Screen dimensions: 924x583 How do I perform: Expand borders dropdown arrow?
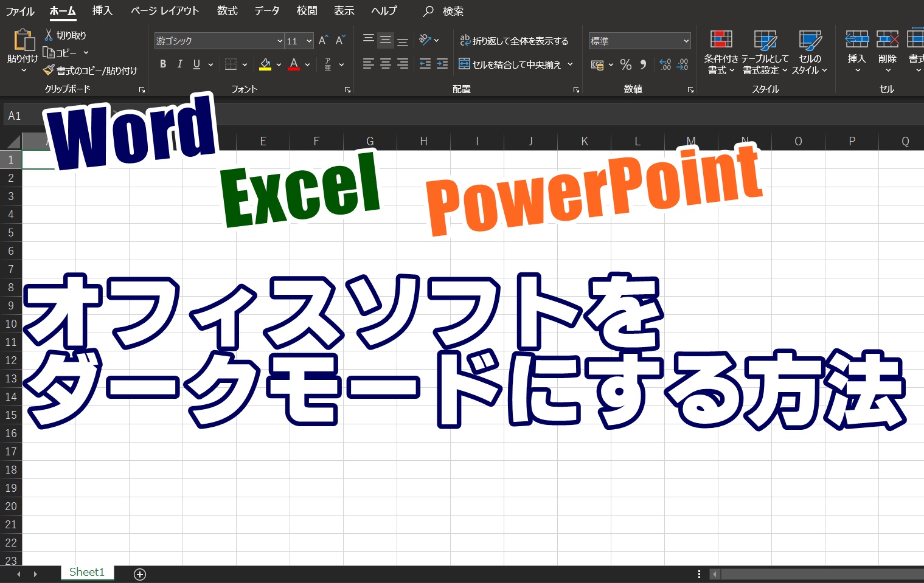pyautogui.click(x=245, y=64)
